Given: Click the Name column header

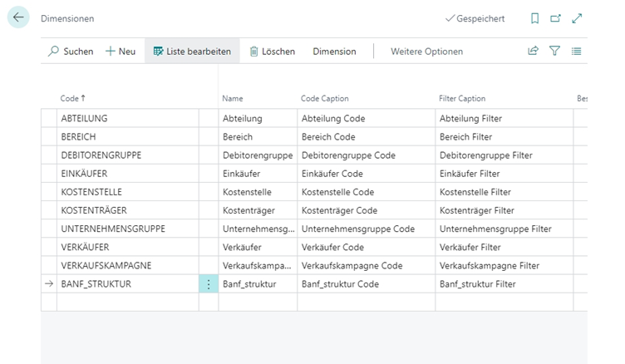Looking at the screenshot, I should pyautogui.click(x=233, y=99).
